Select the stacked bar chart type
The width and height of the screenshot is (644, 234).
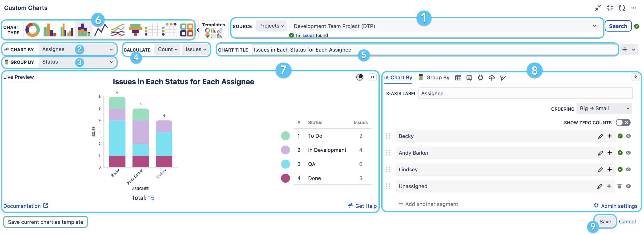[84, 30]
